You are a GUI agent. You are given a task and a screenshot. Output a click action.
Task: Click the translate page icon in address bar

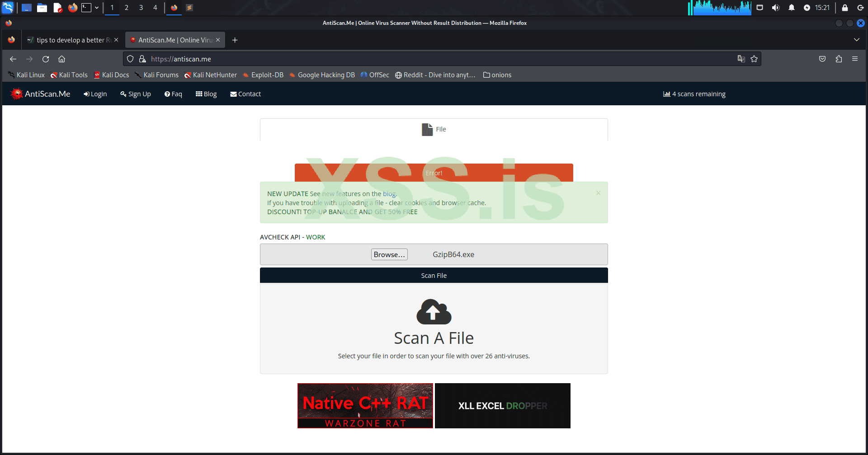[741, 59]
